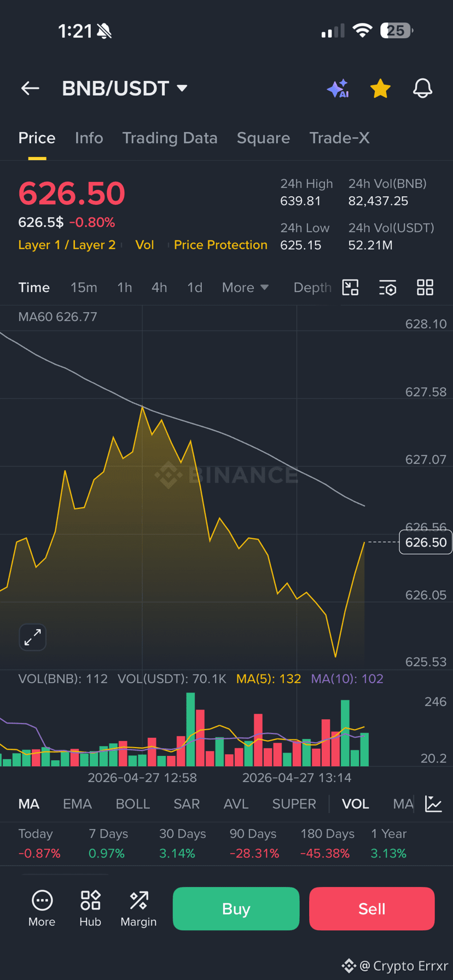
Task: Expand the More timeframes dropdown
Action: pos(245,287)
